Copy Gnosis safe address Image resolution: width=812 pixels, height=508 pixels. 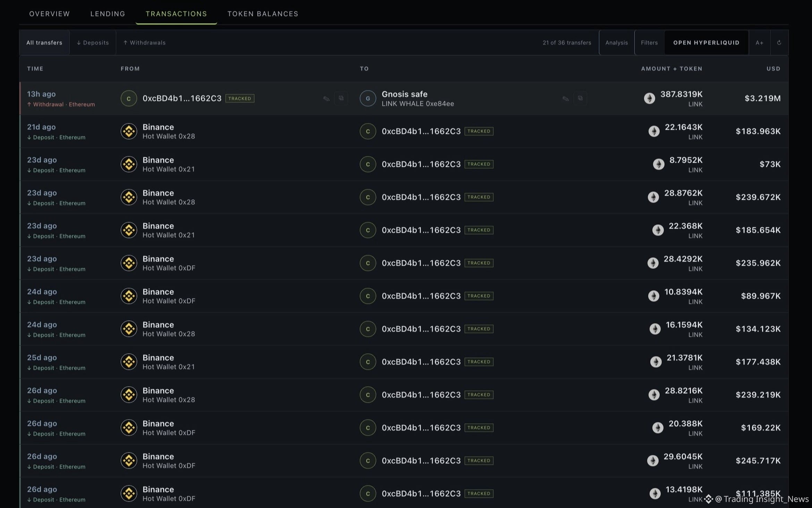(580, 98)
